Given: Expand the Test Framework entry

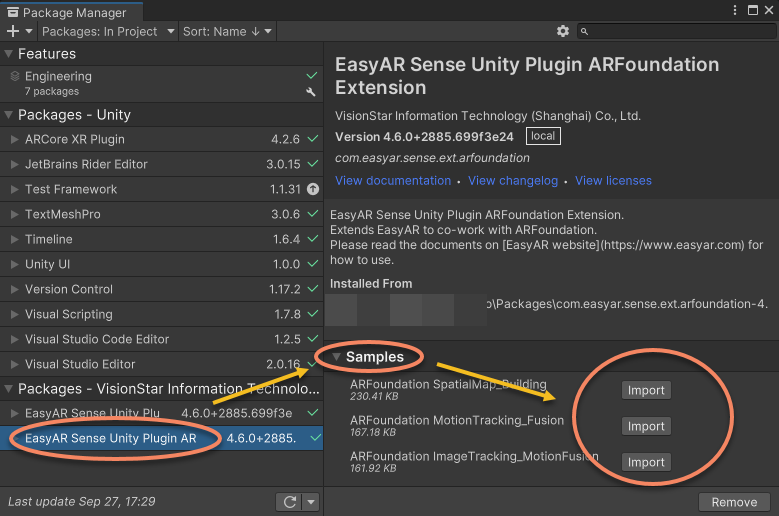Looking at the screenshot, I should tap(14, 189).
